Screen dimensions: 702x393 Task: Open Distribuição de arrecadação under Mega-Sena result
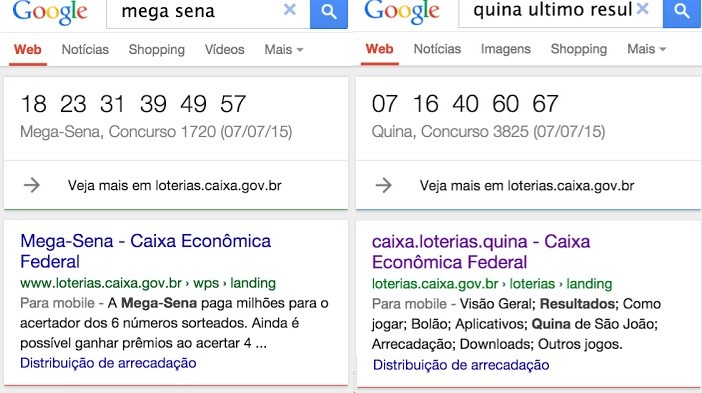pyautogui.click(x=108, y=363)
